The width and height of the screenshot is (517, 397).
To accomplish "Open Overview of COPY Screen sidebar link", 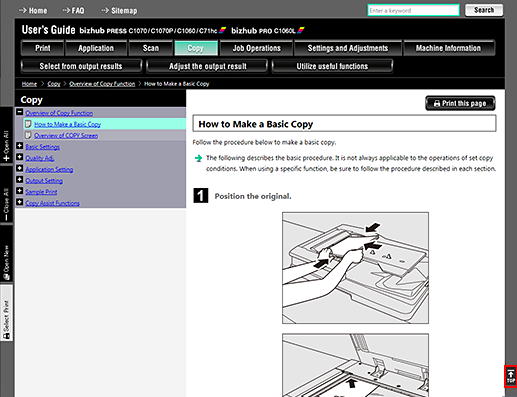I will pyautogui.click(x=66, y=136).
